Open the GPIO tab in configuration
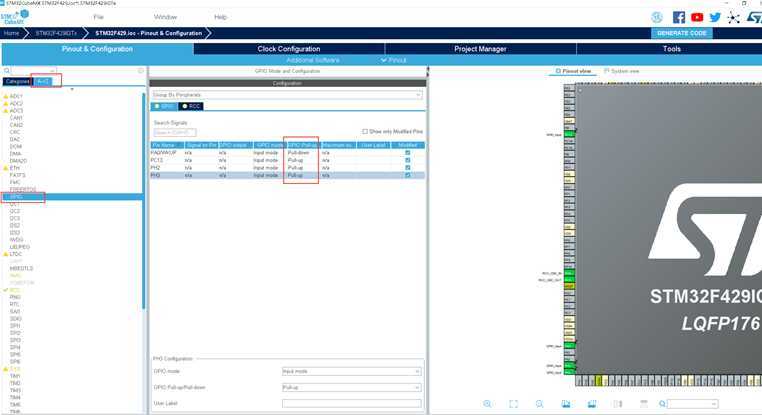The height and width of the screenshot is (415, 762). tap(164, 106)
